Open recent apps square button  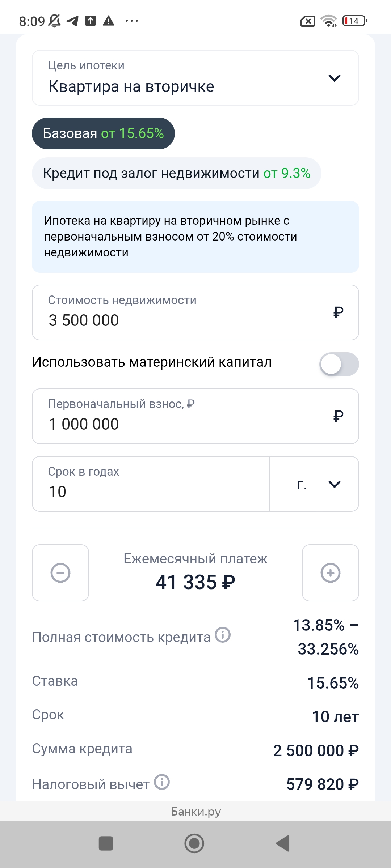coord(106,843)
